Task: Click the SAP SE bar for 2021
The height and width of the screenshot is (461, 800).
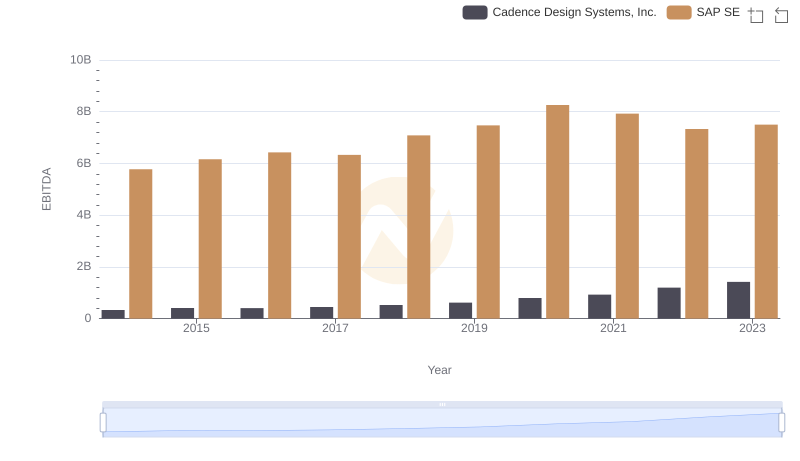Action: tap(627, 216)
